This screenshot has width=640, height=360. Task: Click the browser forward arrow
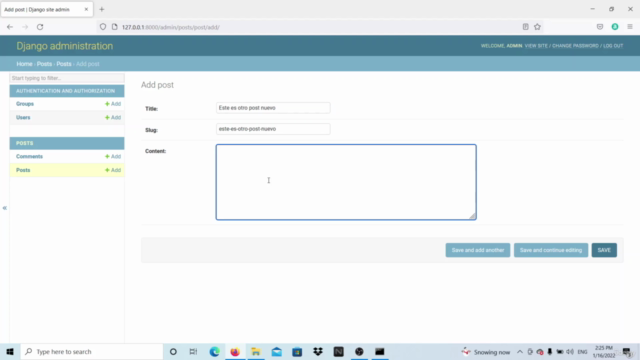pos(25,27)
